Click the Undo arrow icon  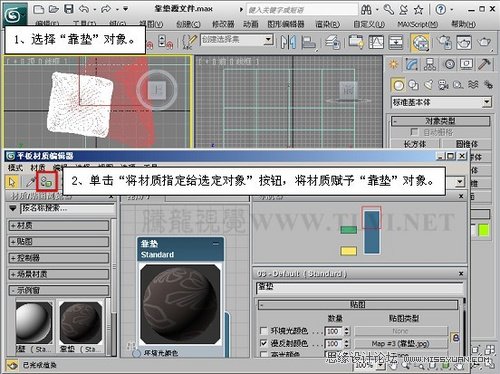84,9
